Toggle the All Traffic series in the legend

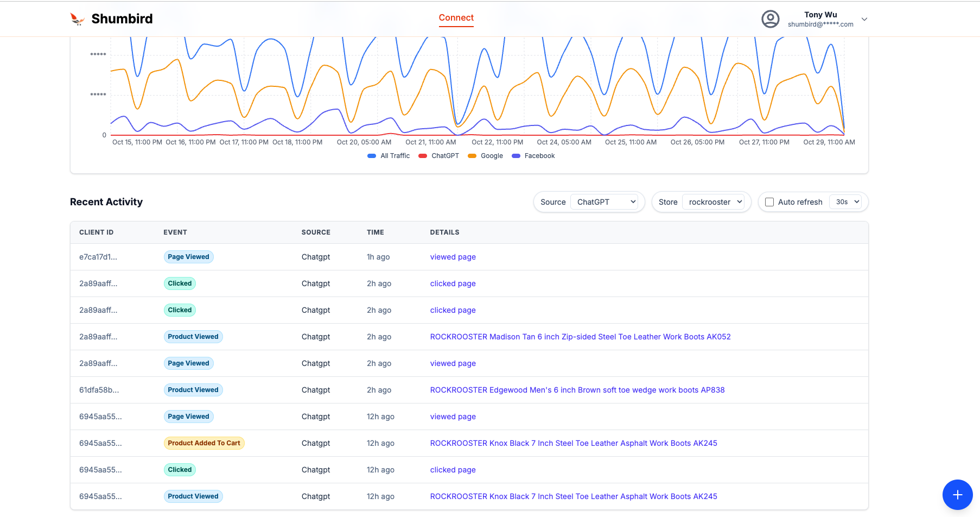[x=389, y=156]
